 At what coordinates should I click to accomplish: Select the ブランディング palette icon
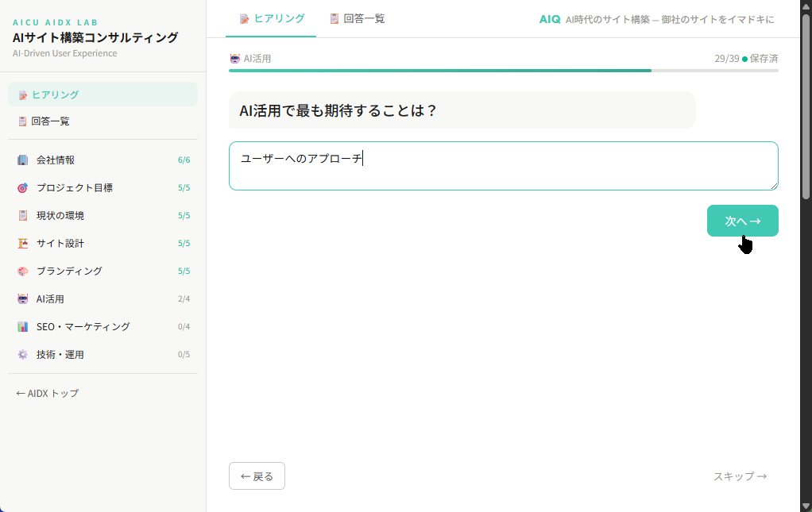[22, 271]
